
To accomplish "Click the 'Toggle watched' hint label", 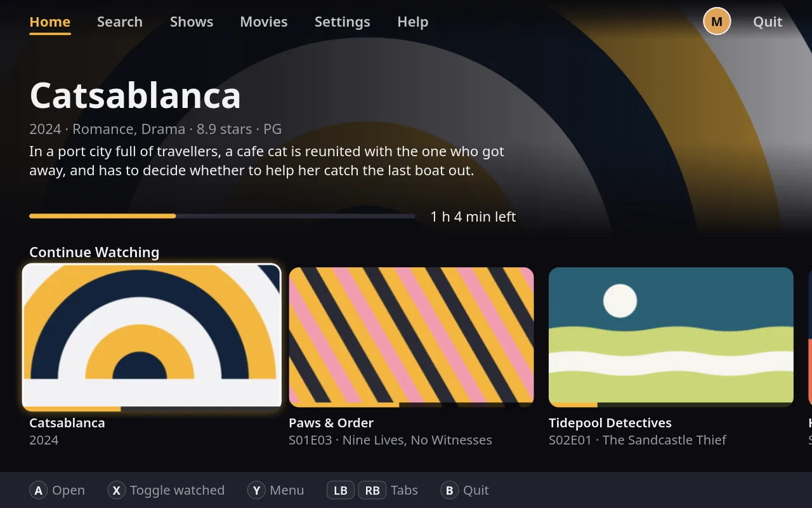I will 178,490.
